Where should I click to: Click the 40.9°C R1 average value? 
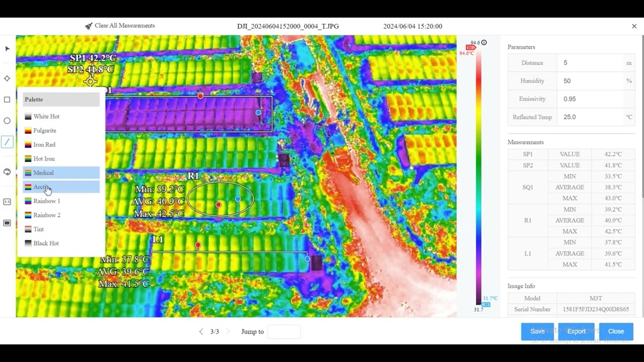tap(613, 221)
